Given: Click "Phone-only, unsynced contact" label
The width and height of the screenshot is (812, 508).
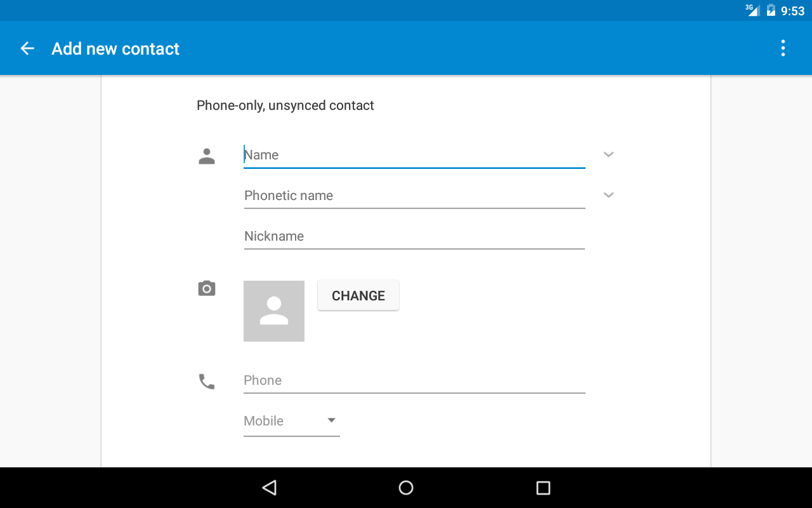Looking at the screenshot, I should (x=285, y=105).
